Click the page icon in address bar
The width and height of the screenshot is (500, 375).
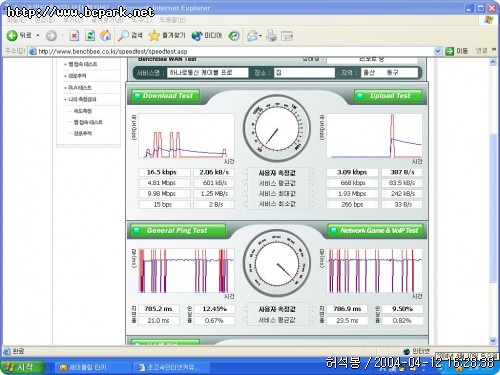[x=32, y=51]
